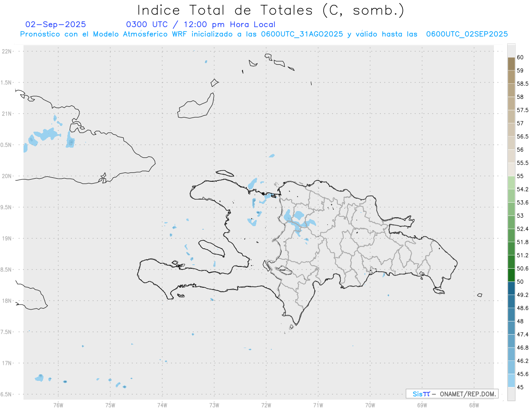Click the "20N" latitude label
Viewport: 532px width, 411px height.
7,176
